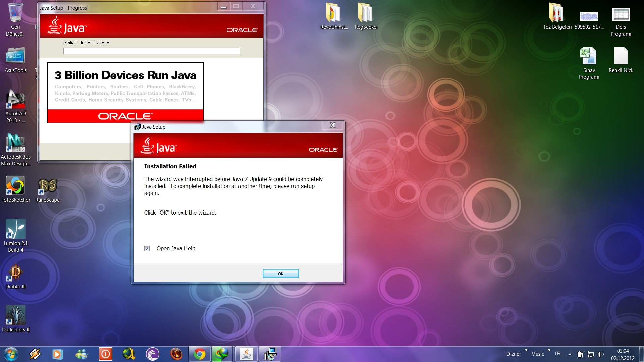Expand the Diziler toolbar chevron
The height and width of the screenshot is (362, 644).
pyautogui.click(x=526, y=350)
